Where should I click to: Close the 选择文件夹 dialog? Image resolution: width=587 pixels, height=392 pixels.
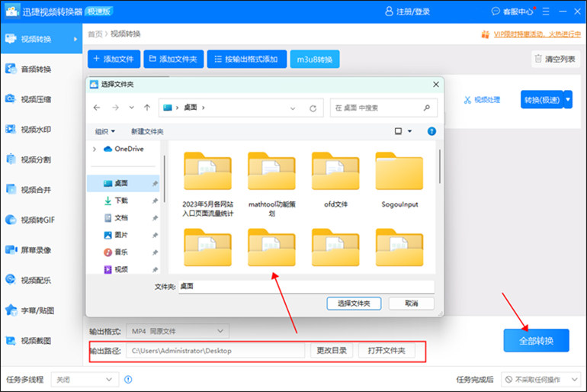click(436, 85)
